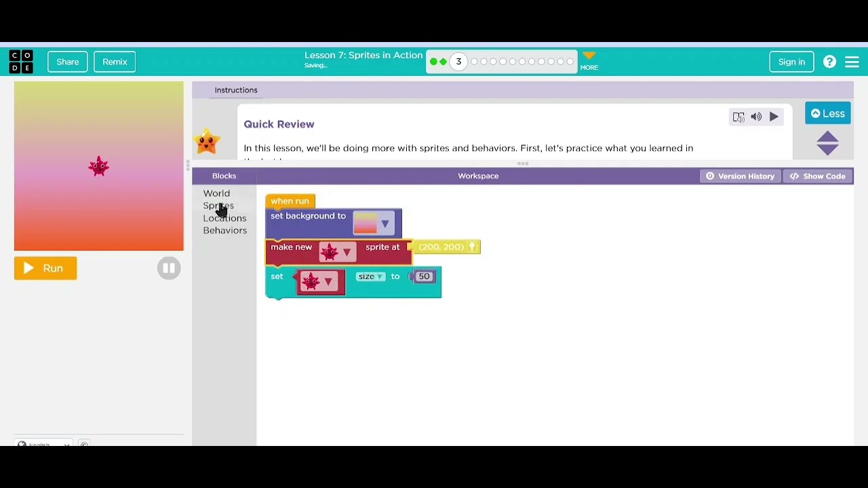Click the Remix button
Screen dimensions: 868x488
[x=115, y=62]
